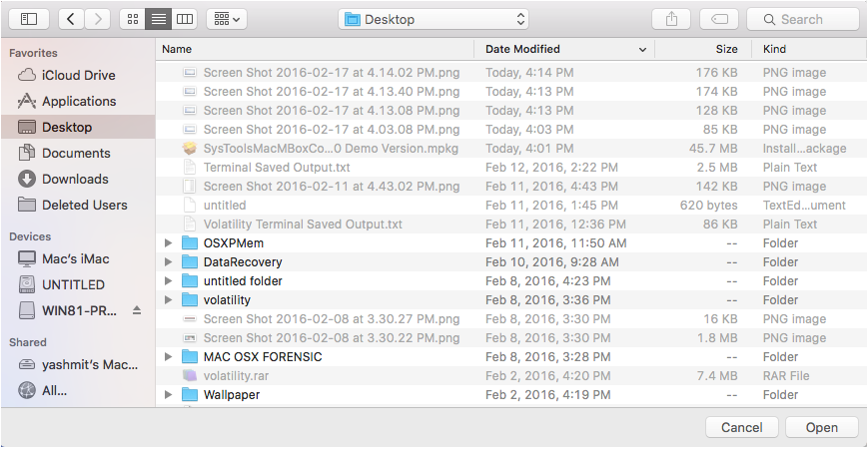Eject the WIN81-PR volume
868x449 pixels.
(137, 310)
